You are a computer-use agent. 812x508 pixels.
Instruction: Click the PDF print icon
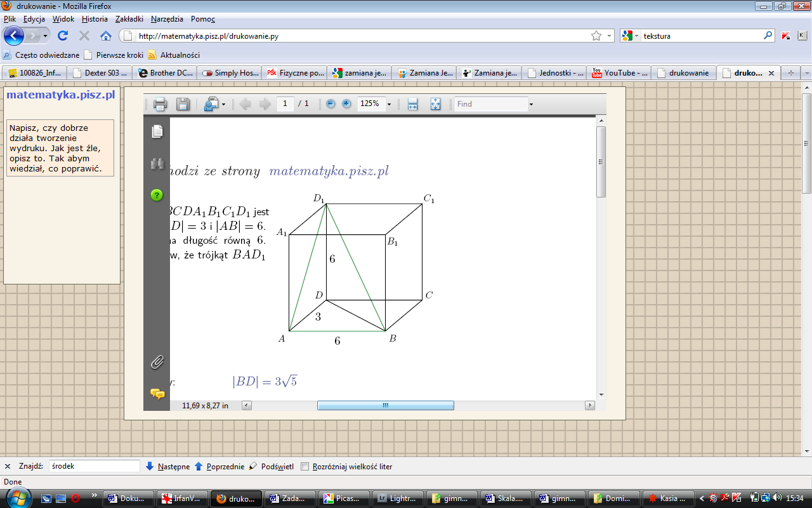coord(160,104)
